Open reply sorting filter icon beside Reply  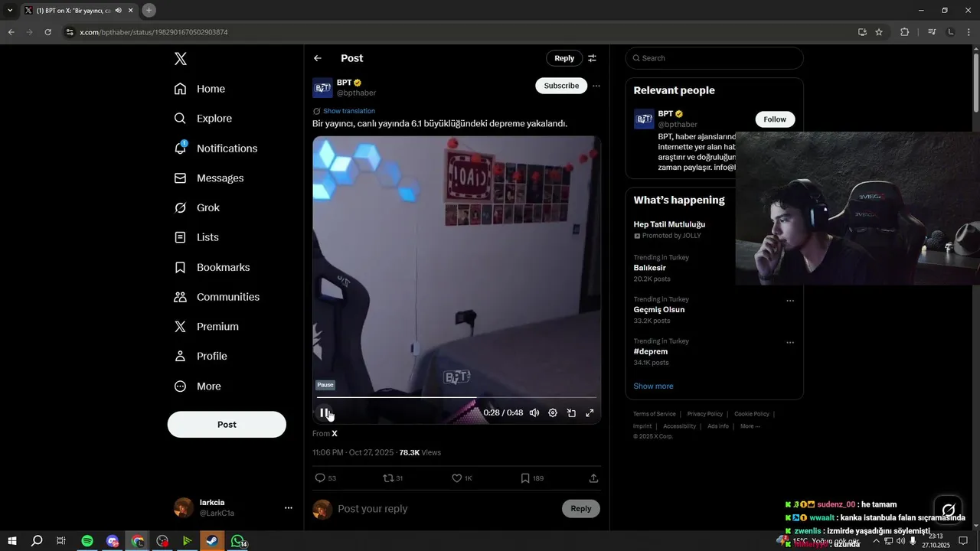pyautogui.click(x=592, y=58)
